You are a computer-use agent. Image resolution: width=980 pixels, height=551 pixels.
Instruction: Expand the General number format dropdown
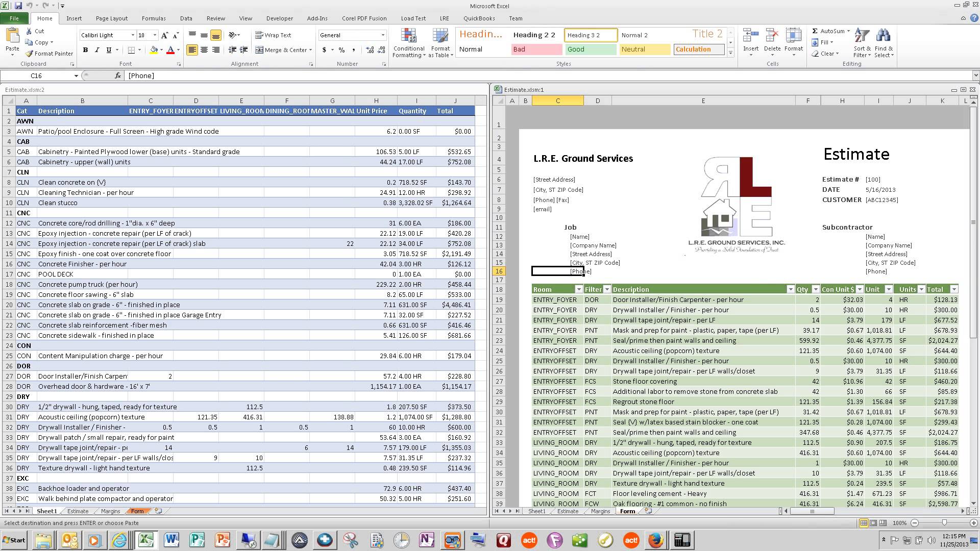tap(383, 35)
